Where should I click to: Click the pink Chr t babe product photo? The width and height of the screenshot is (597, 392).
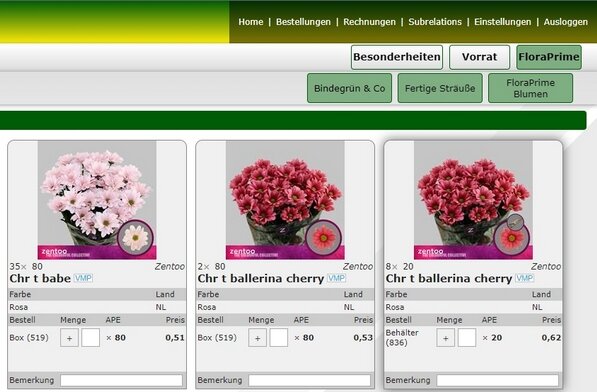click(97, 200)
